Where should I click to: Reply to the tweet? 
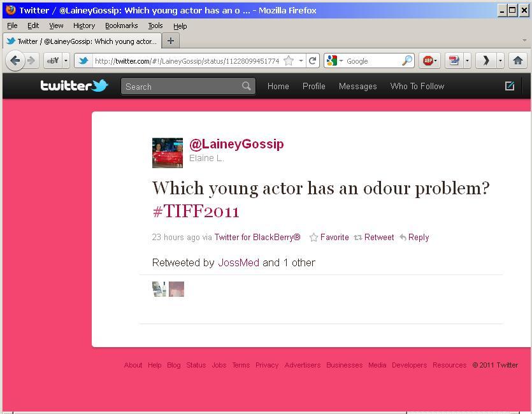point(414,237)
